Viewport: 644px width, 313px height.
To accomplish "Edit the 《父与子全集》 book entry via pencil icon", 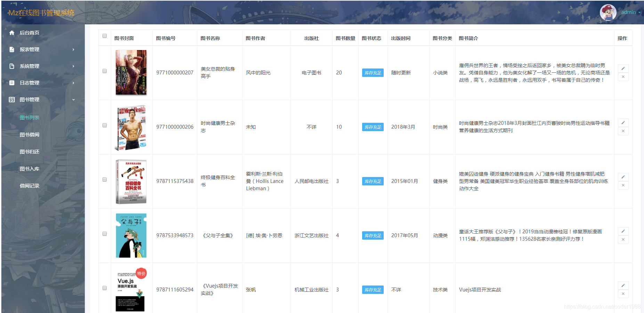I will [623, 231].
